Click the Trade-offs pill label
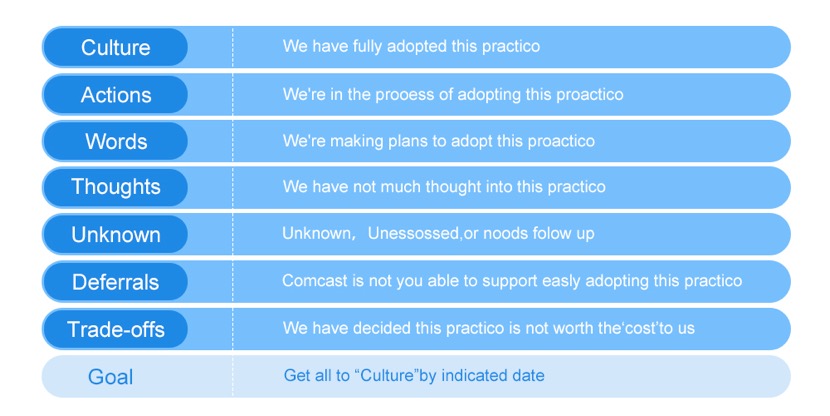The image size is (830, 416). pyautogui.click(x=115, y=329)
